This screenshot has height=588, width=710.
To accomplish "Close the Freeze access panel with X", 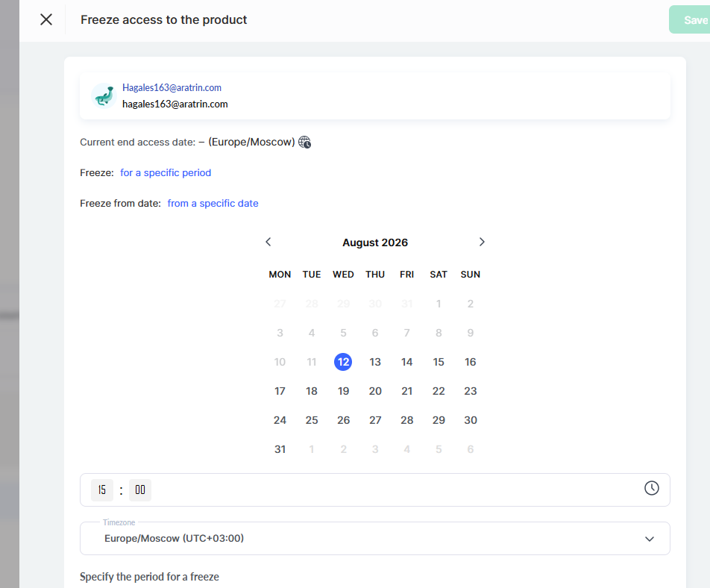I will [46, 19].
